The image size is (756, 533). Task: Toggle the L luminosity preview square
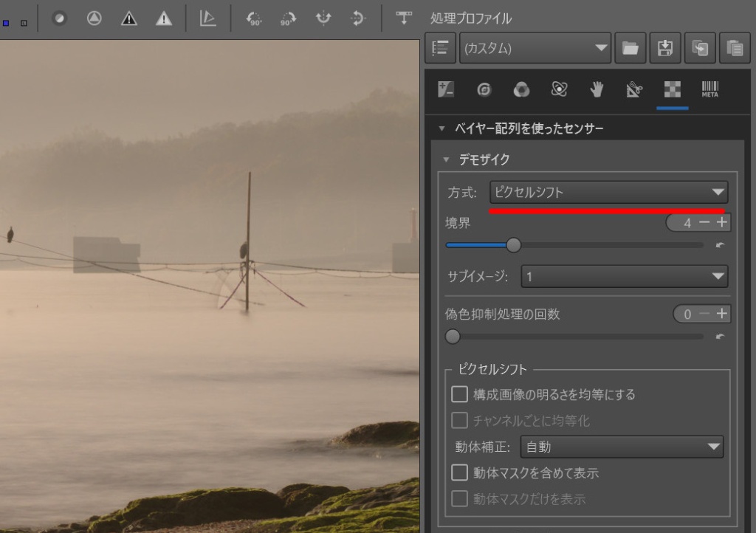[x=24, y=23]
